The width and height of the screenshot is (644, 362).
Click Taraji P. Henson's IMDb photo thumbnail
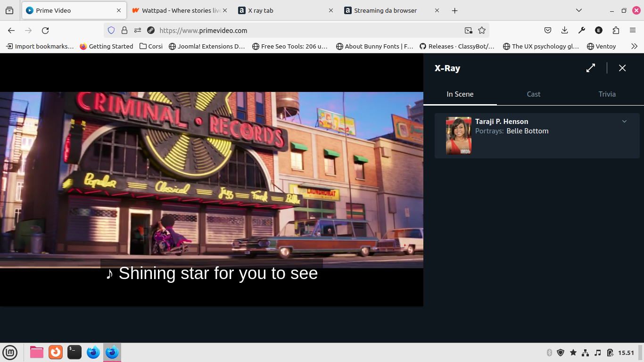pyautogui.click(x=458, y=136)
